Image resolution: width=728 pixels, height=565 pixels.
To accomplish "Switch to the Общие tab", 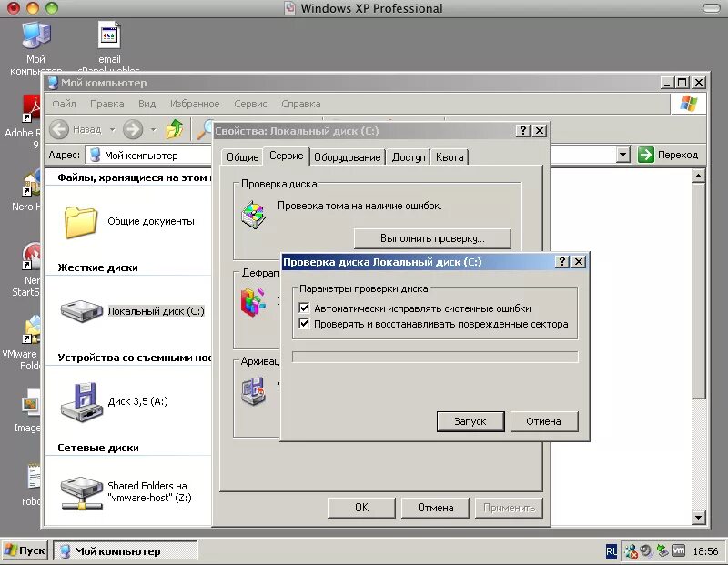I will point(242,157).
